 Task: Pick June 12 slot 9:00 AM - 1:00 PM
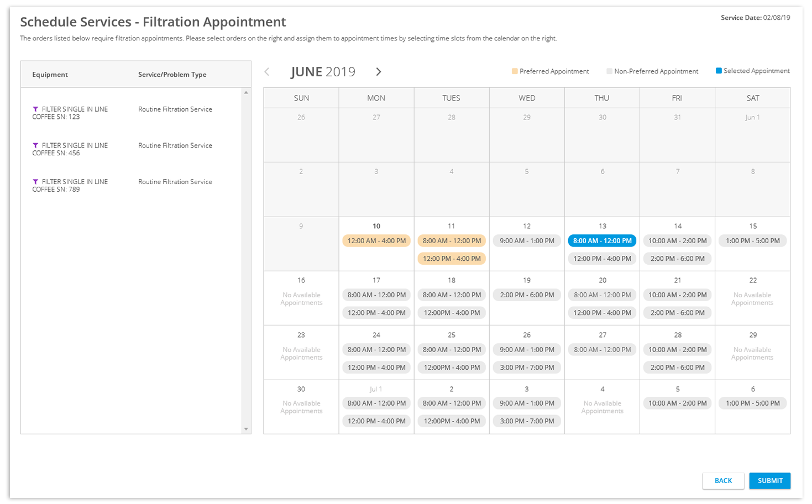[x=527, y=241]
